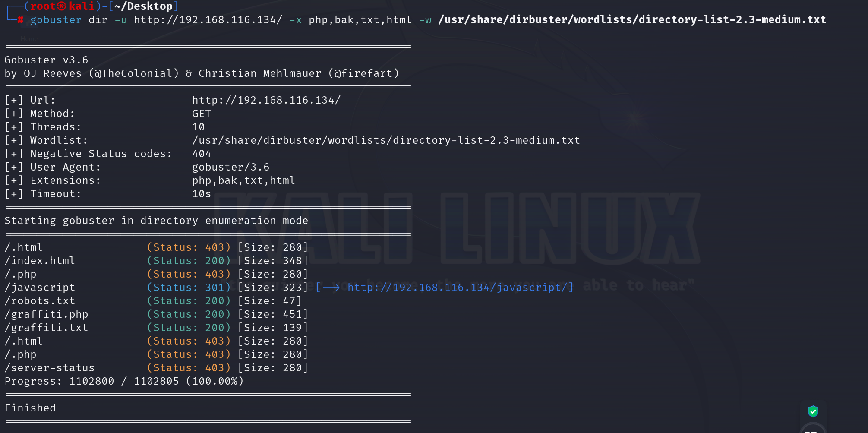
Task: Select the Extensions value in the settings list
Action: 243,180
